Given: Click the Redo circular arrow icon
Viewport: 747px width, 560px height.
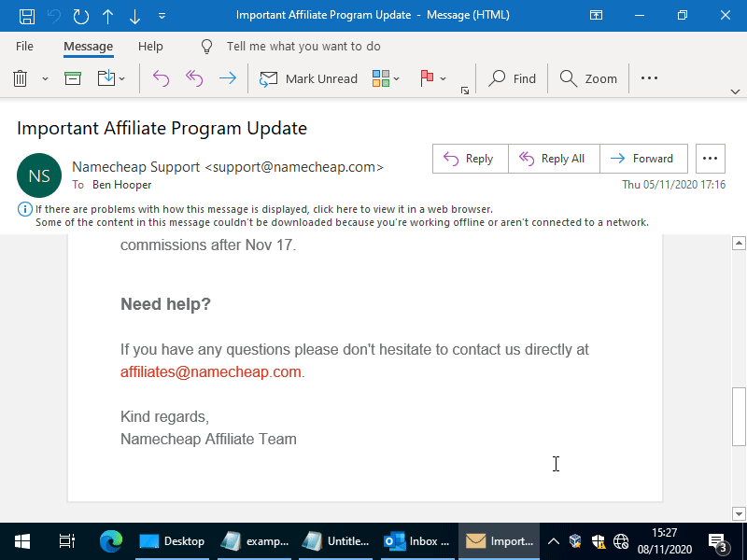Looking at the screenshot, I should coord(80,16).
